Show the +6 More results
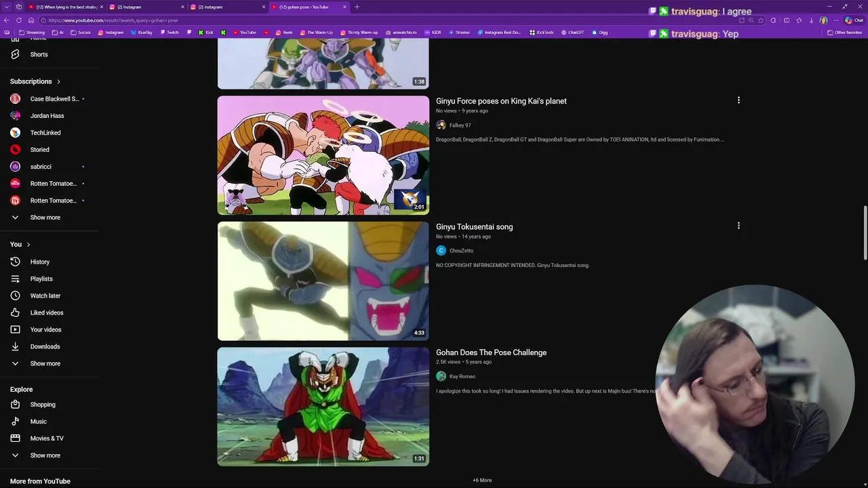868x488 pixels. 482,480
